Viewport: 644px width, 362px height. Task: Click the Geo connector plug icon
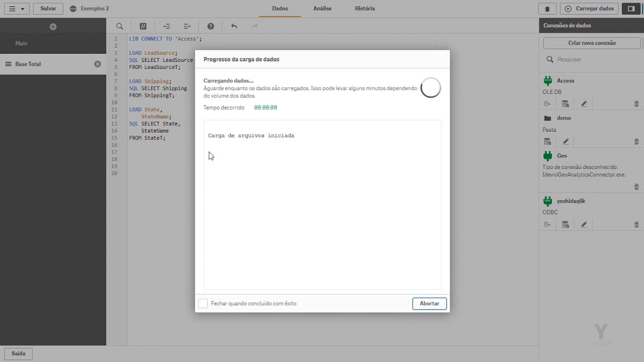[x=548, y=156]
